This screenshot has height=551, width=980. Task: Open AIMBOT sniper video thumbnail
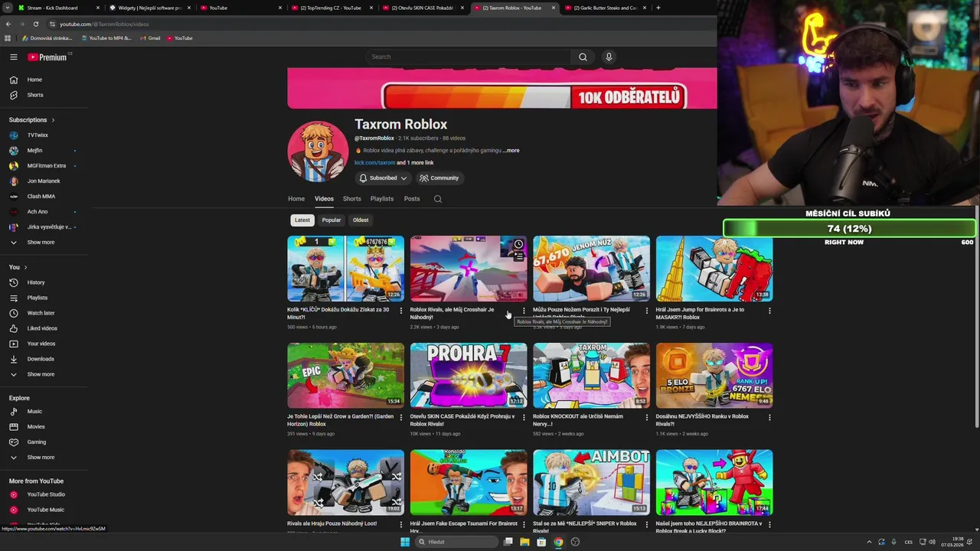point(591,482)
